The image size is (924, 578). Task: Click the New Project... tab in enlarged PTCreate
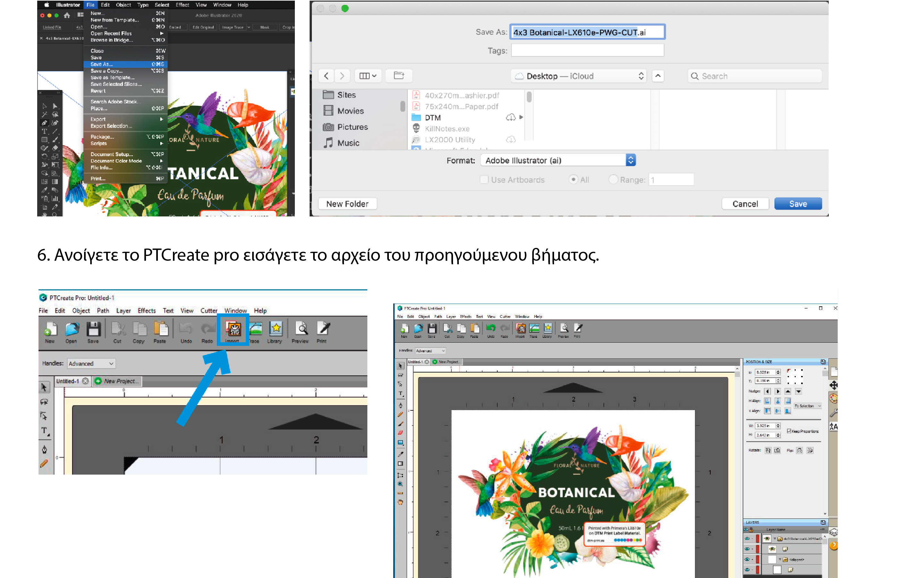117,381
